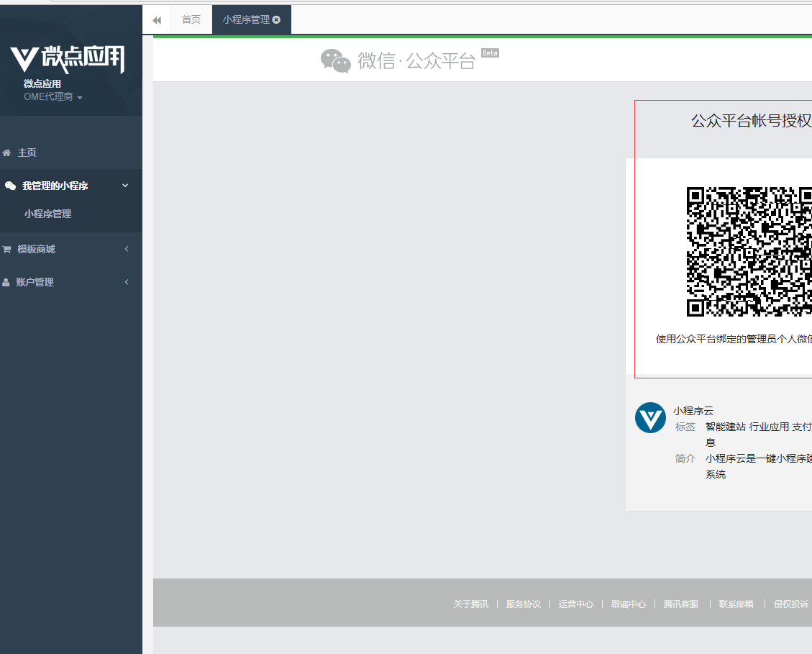Click the home icon beside 主页
Image resolution: width=812 pixels, height=654 pixels.
point(7,153)
